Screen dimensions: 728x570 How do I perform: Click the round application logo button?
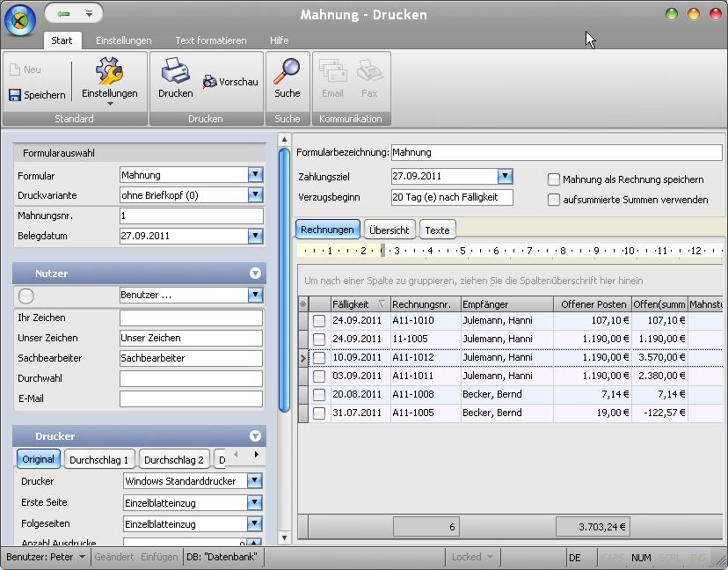tap(20, 19)
